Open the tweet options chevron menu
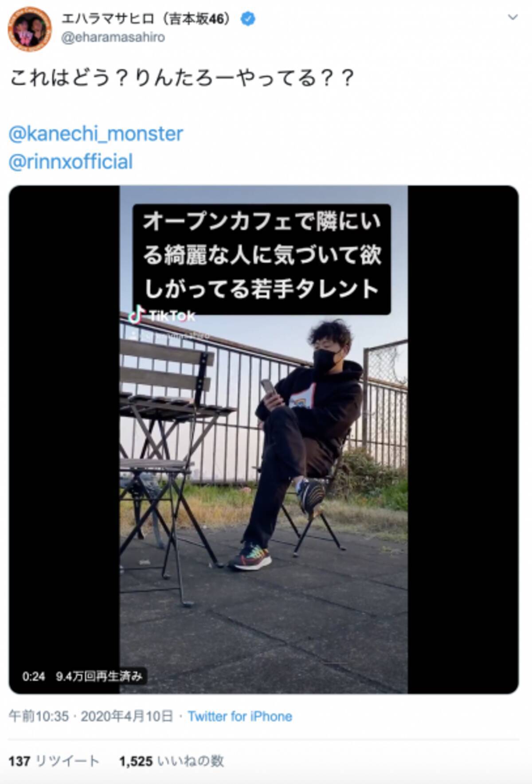 [512, 17]
